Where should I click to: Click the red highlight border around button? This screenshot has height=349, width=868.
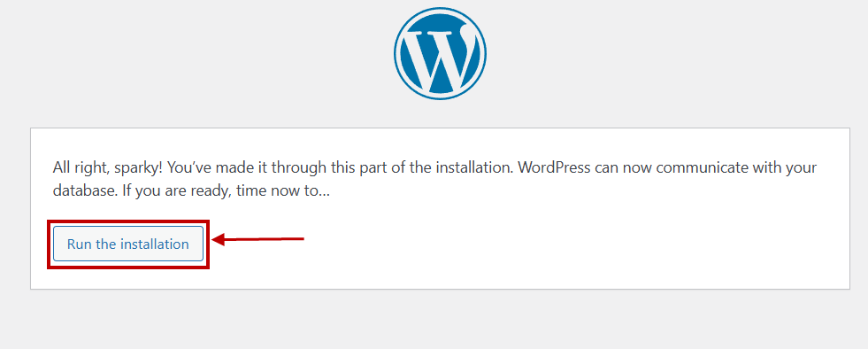[128, 221]
